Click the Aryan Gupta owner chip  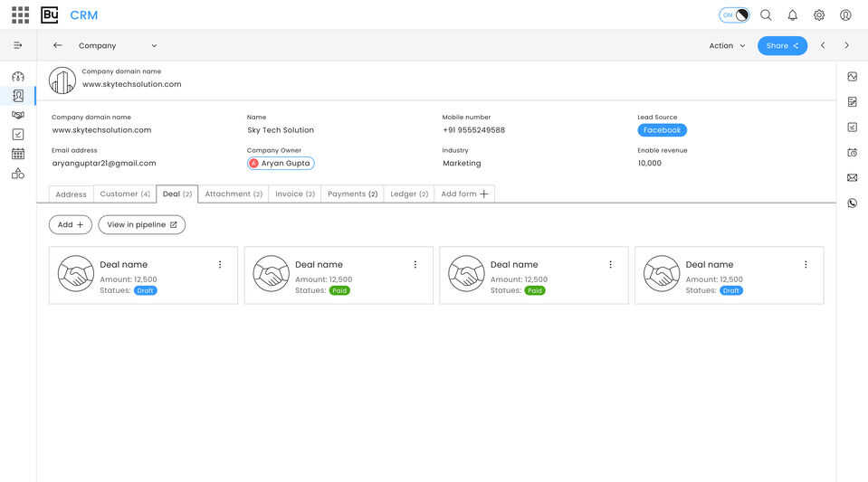[x=281, y=164]
